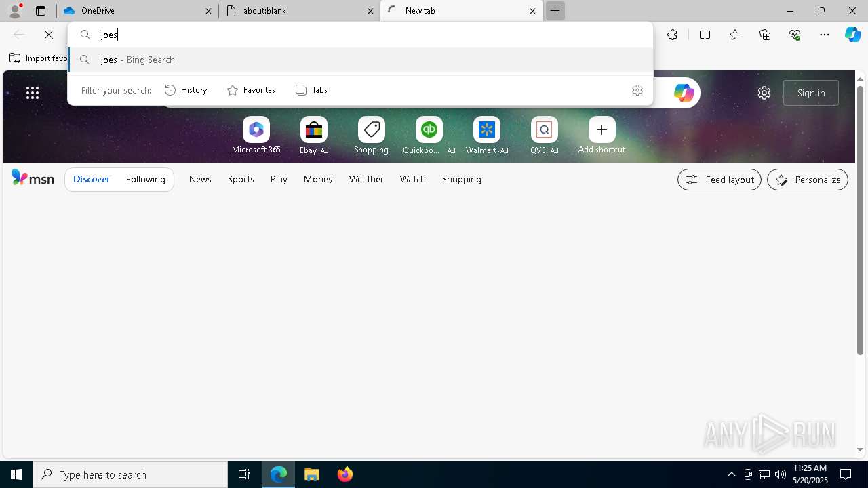
Task: Open File Explorer from taskbar
Action: (x=312, y=474)
